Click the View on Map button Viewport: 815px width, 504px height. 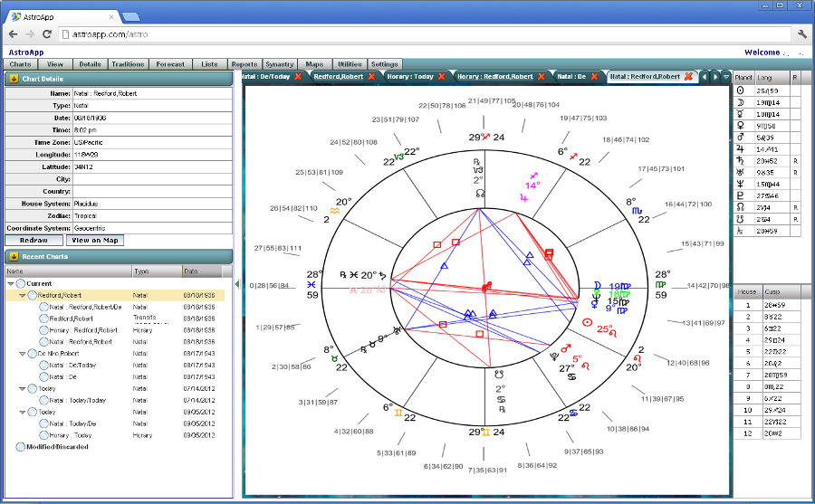pos(95,240)
